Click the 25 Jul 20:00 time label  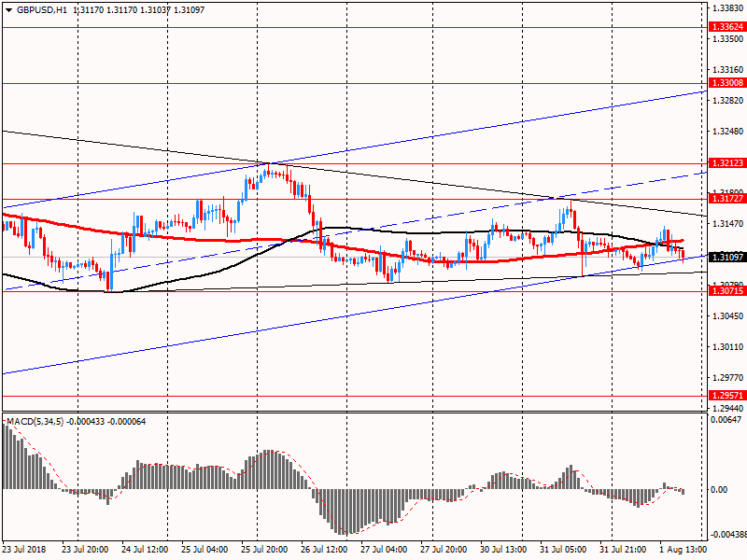[x=264, y=550]
